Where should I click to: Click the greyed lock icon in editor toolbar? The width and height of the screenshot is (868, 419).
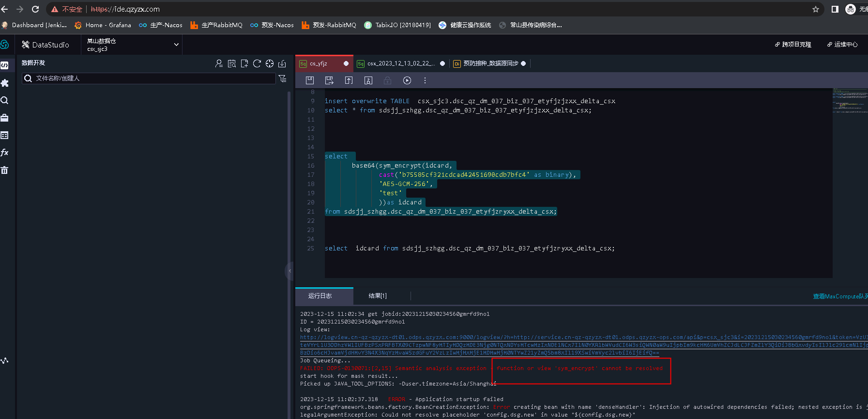coord(387,80)
